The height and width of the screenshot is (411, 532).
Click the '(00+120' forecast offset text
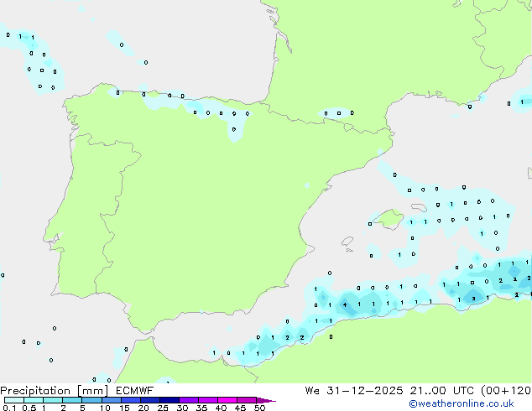tap(506, 391)
